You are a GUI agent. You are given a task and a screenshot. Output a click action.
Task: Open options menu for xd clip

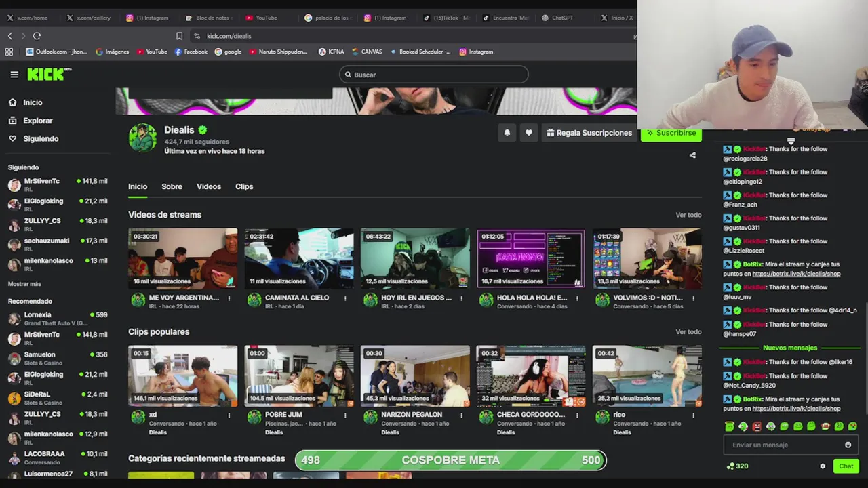point(229,415)
